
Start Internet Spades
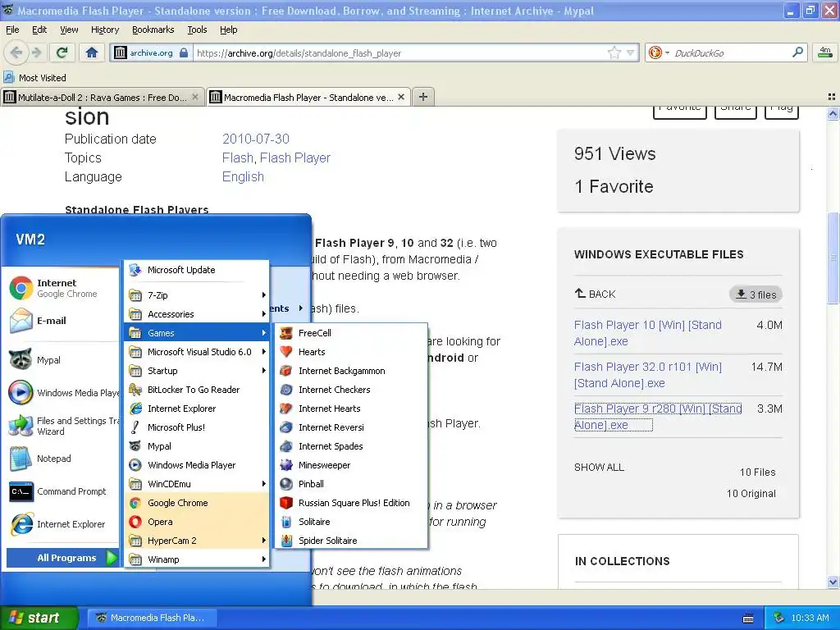[351, 446]
